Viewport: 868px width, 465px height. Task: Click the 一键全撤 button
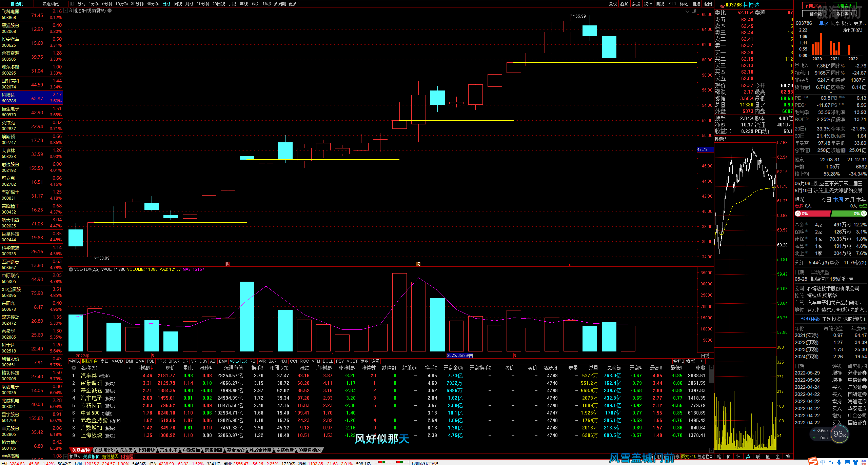coord(814,14)
